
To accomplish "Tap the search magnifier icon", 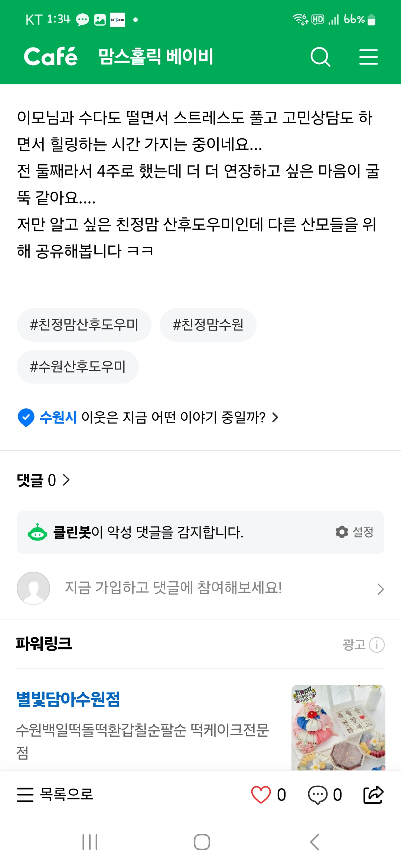I will click(x=320, y=57).
